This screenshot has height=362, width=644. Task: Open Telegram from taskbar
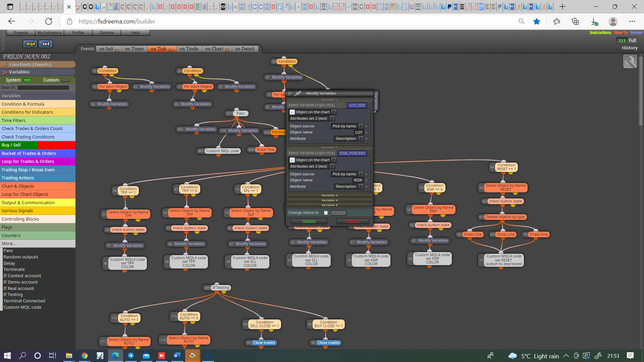[131, 356]
